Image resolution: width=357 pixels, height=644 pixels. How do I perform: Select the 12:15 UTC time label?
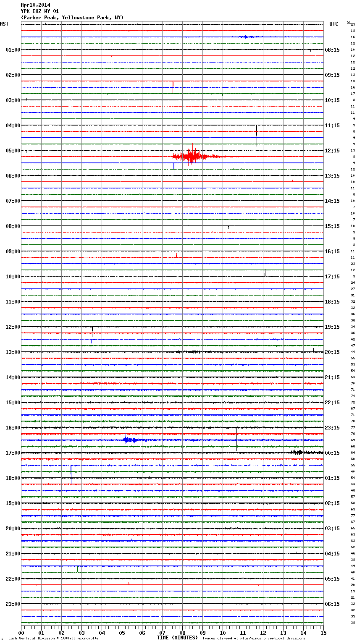click(332, 151)
